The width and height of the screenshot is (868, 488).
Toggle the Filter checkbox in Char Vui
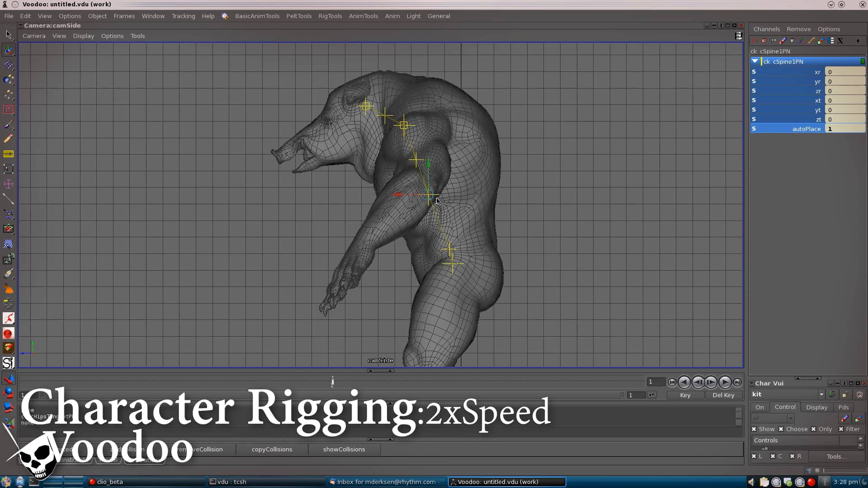[842, 429]
